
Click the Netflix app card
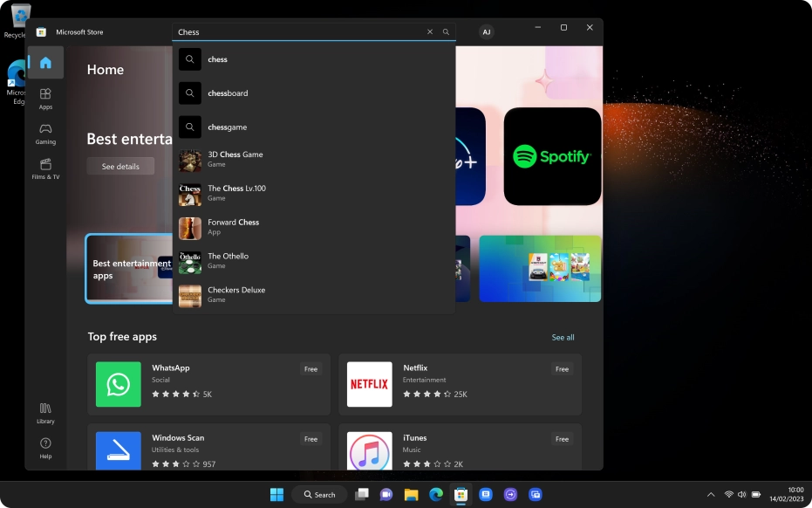[460, 383]
